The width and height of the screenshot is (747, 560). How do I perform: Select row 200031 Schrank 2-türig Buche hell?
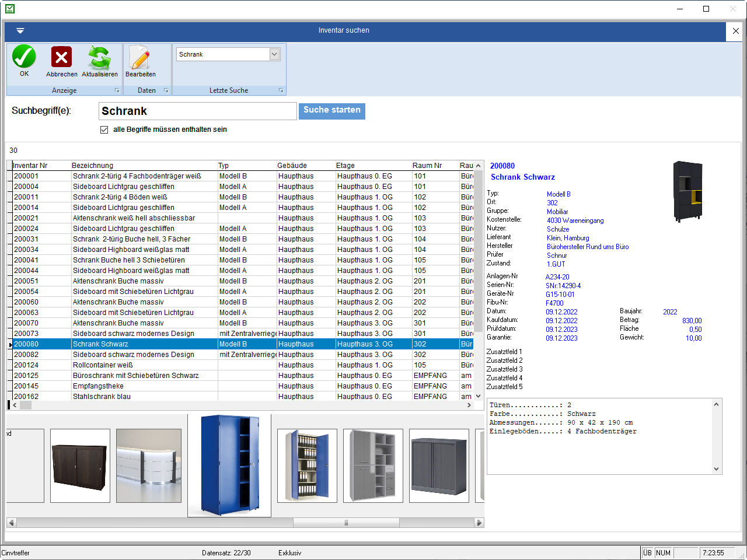click(242, 239)
